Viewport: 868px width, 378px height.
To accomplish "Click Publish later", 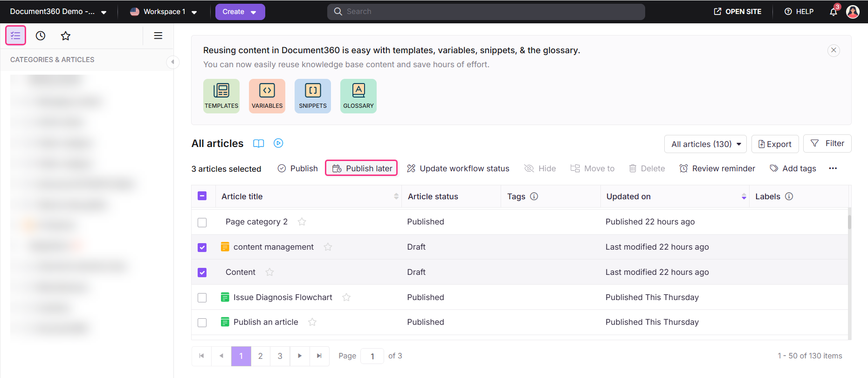I will 361,168.
